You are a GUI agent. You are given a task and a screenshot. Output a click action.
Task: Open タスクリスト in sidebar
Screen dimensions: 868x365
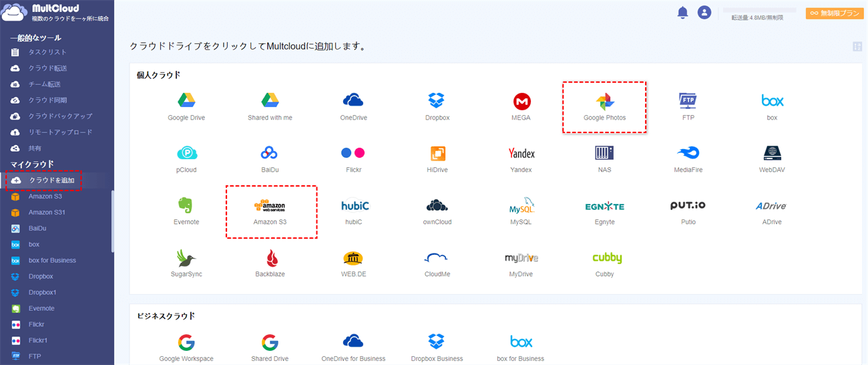pos(47,52)
